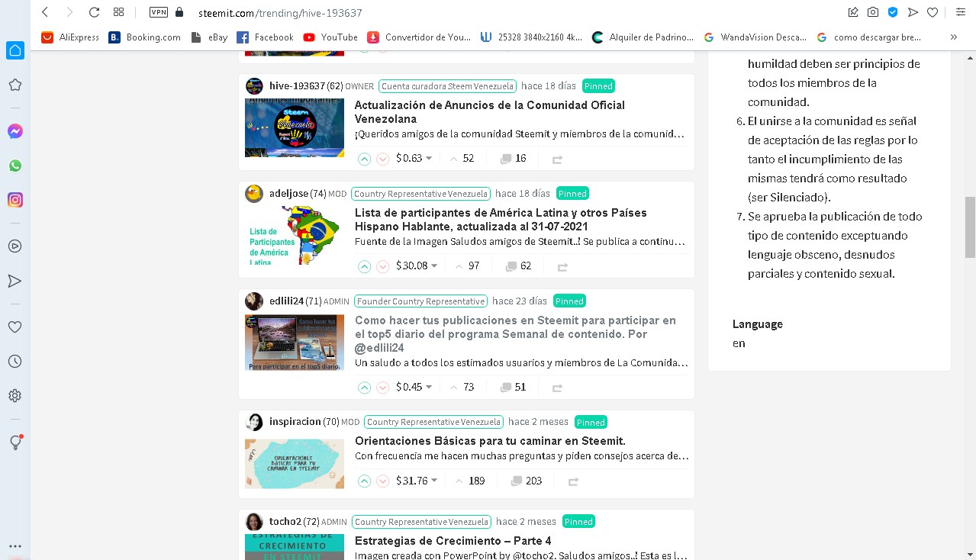The image size is (976, 560).
Task: Open Actualización de Anuncios post title
Action: pyautogui.click(x=490, y=112)
